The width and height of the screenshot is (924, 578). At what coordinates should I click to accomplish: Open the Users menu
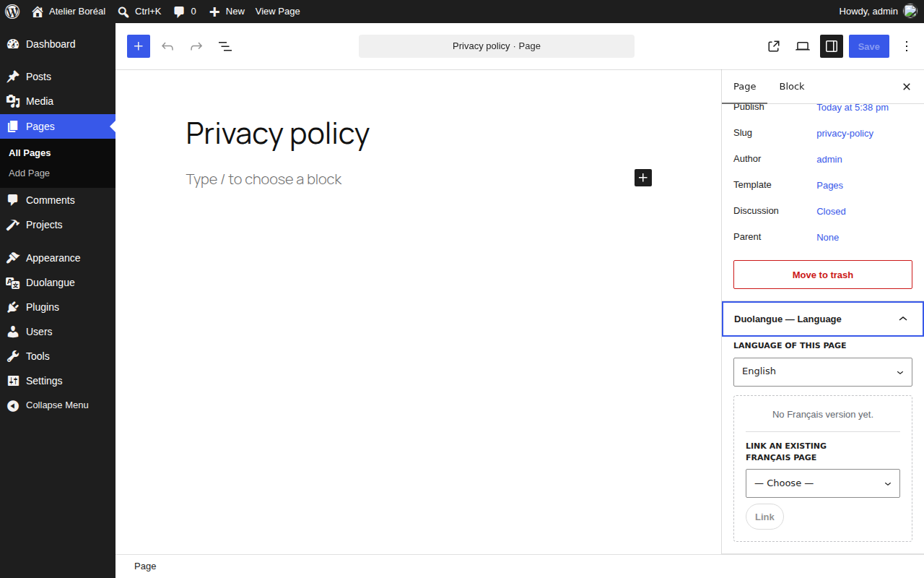58,332
